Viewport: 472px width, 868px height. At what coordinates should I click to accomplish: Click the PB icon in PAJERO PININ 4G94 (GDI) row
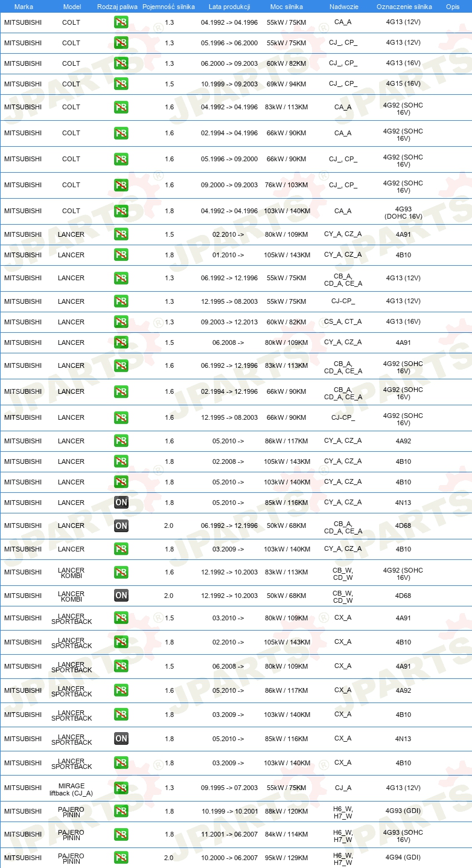[121, 858]
